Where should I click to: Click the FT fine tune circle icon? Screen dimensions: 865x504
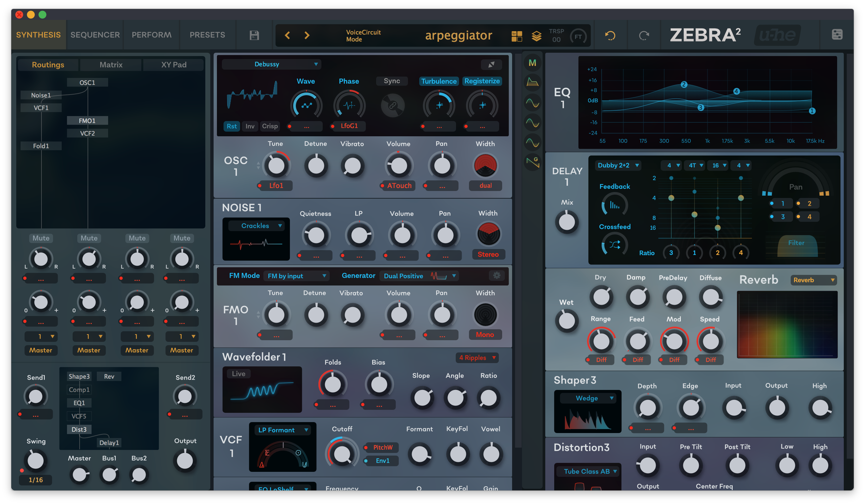tap(578, 36)
